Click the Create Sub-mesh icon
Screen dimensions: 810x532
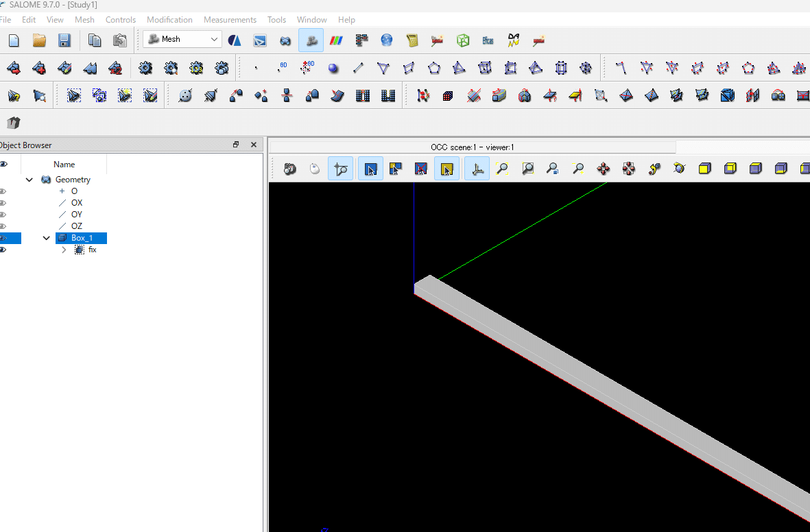click(x=39, y=68)
